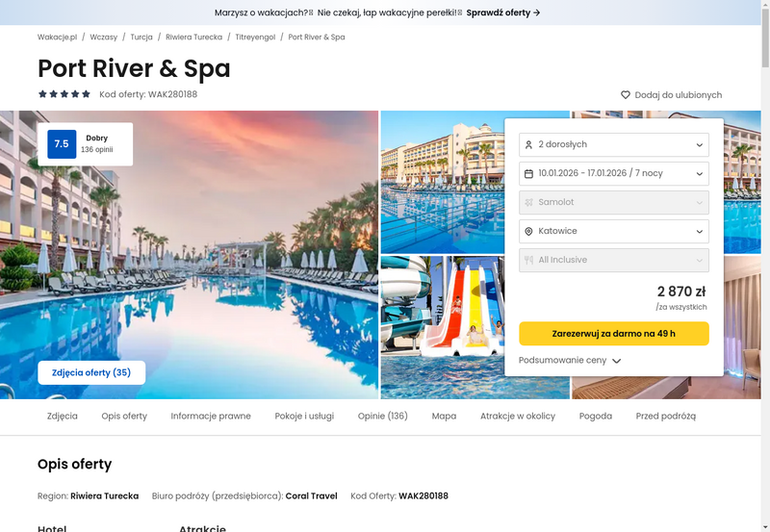This screenshot has width=770, height=532.
Task: Click the blue 7.5 rating badge
Action: (x=62, y=143)
